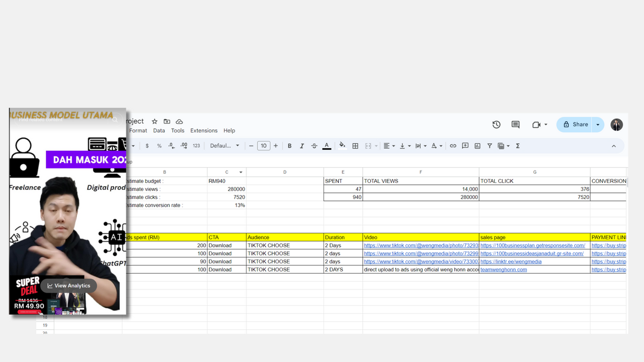Insert a link using the chain icon

[453, 146]
